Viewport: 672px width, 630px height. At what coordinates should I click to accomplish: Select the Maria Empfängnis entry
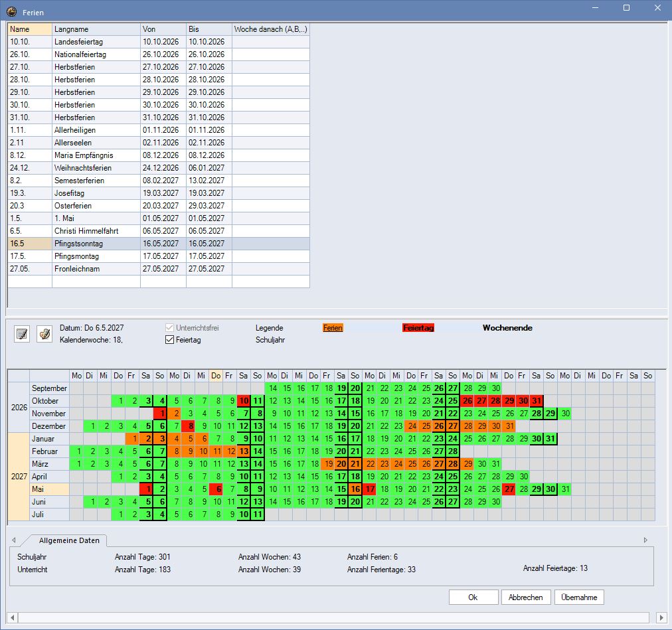[159, 155]
